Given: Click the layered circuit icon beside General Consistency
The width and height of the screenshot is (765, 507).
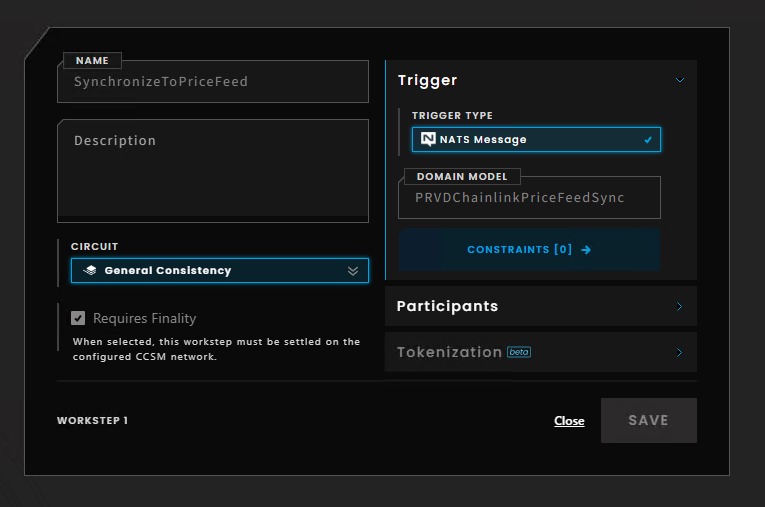Looking at the screenshot, I should pos(90,270).
